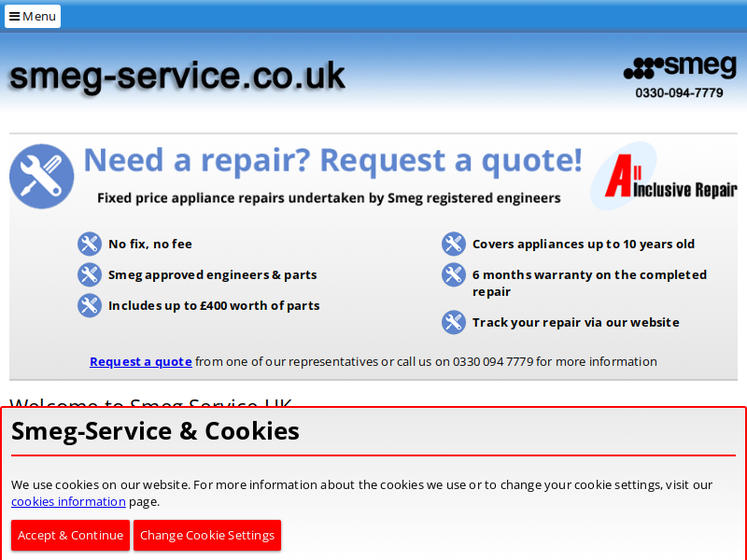Click the All Inclusive Repair logo
This screenshot has width=747, height=560.
[663, 175]
